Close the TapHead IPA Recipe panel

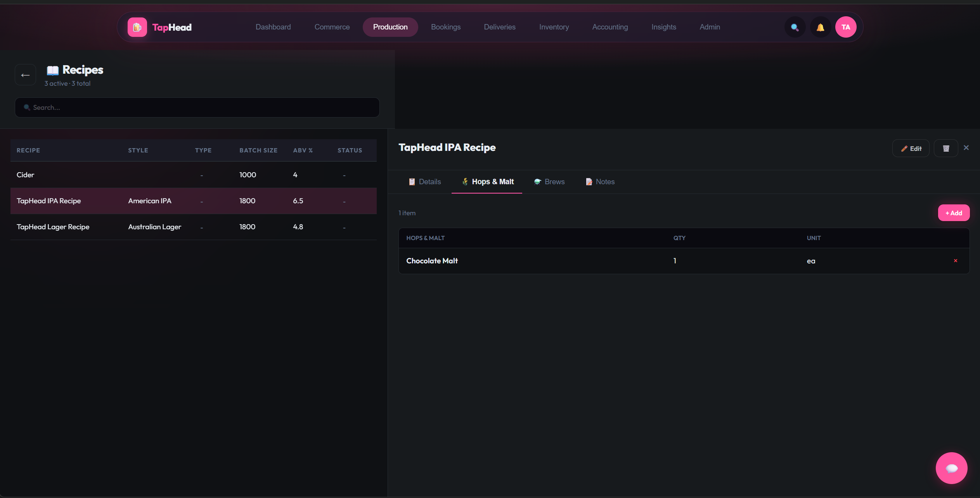point(966,148)
